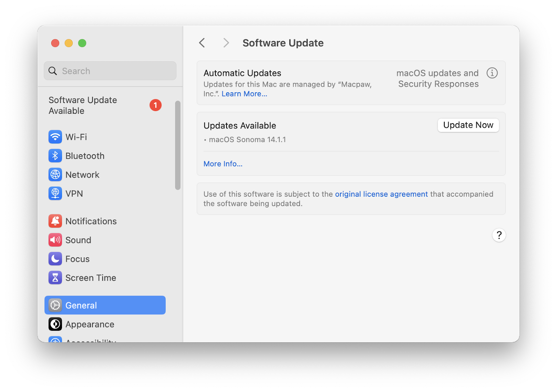This screenshot has width=557, height=392.
Task: Navigate forward with the right chevron
Action: (226, 42)
